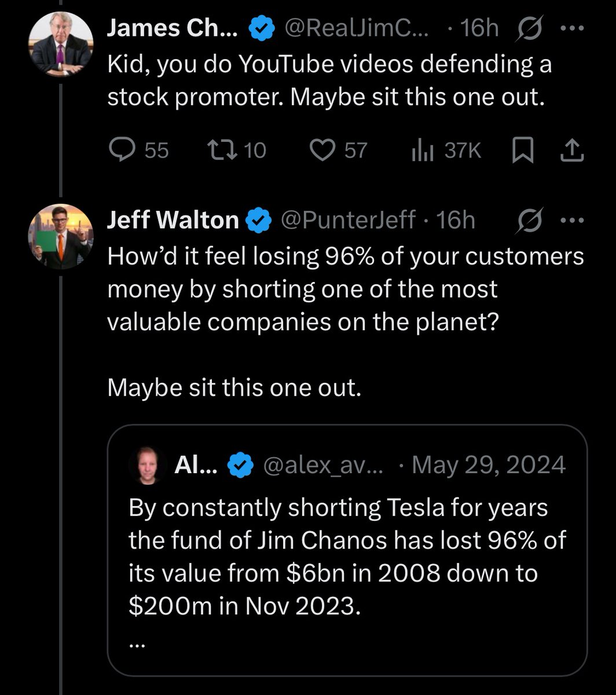Screen dimensions: 616x695
Task: Retweet James Chanos's post
Action: (237, 151)
